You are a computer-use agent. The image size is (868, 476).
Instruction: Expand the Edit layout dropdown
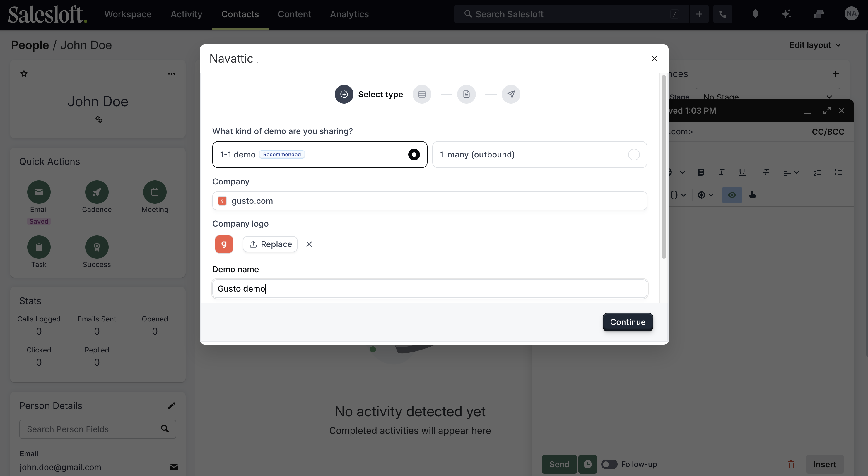[x=815, y=45]
